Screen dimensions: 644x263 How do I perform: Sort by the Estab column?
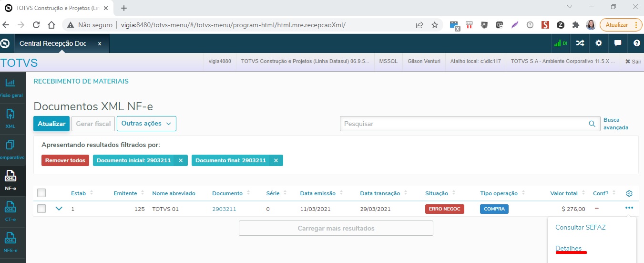coord(82,193)
